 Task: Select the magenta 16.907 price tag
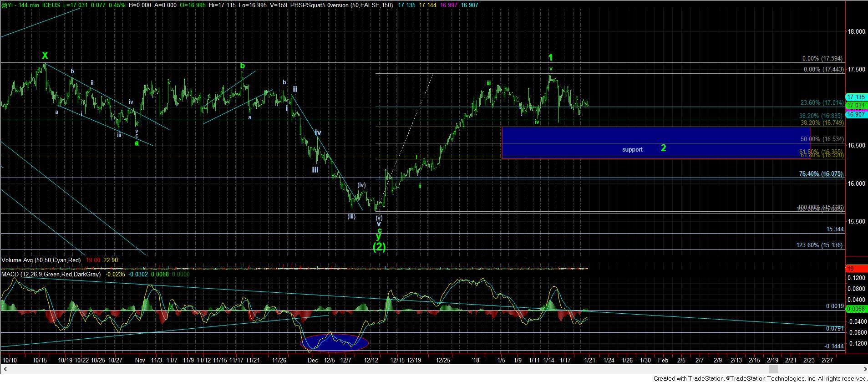click(855, 114)
